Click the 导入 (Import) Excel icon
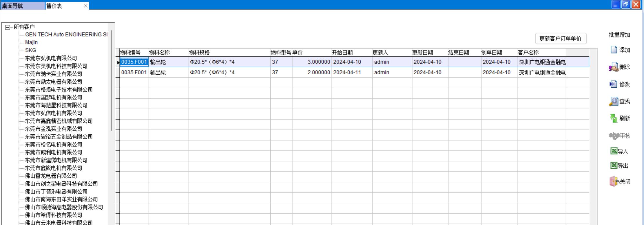The image size is (644, 225). 614,151
